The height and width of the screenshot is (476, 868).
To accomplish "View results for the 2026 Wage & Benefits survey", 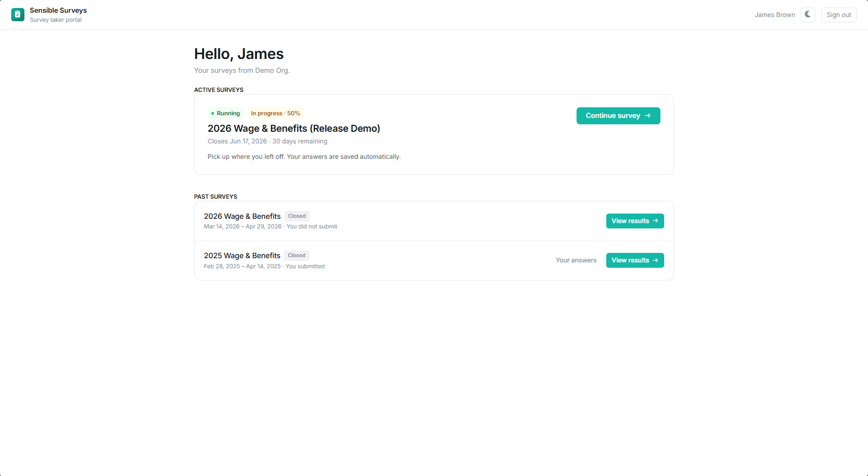I will (x=635, y=221).
